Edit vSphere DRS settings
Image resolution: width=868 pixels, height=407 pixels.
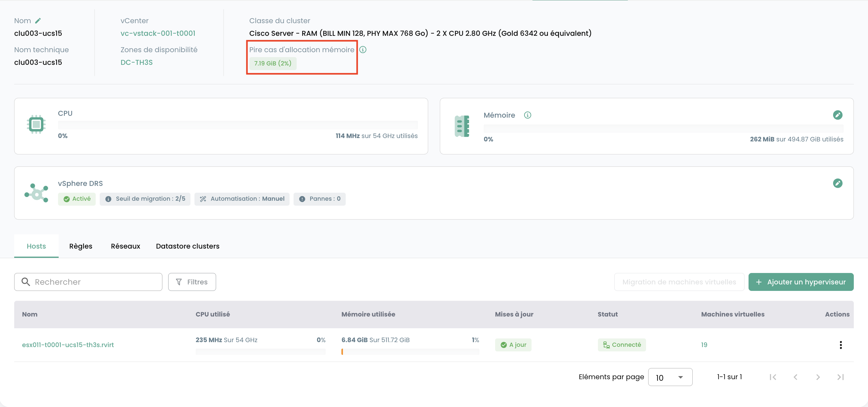837,183
